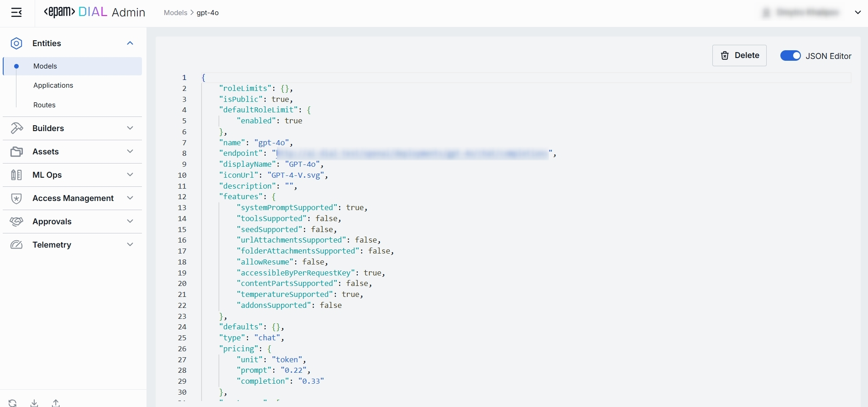Click the "folderAttachmentsSupported" key
The image size is (868, 407).
click(298, 251)
